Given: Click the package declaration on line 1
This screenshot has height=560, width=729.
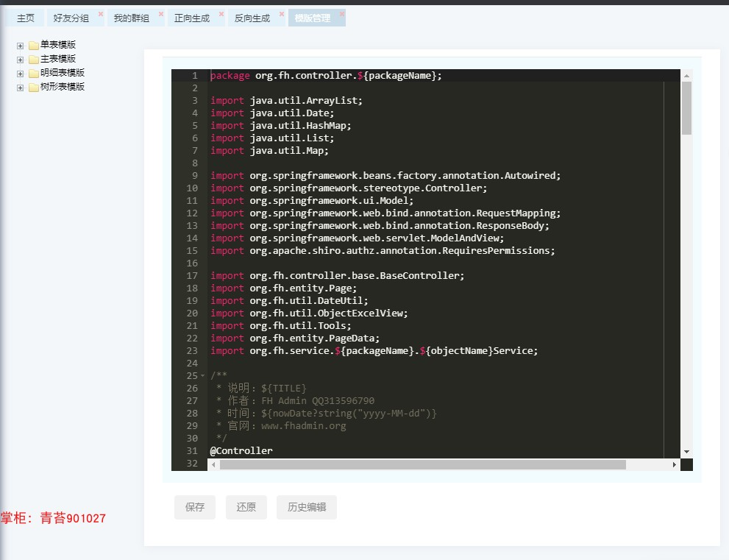Looking at the screenshot, I should click(326, 75).
